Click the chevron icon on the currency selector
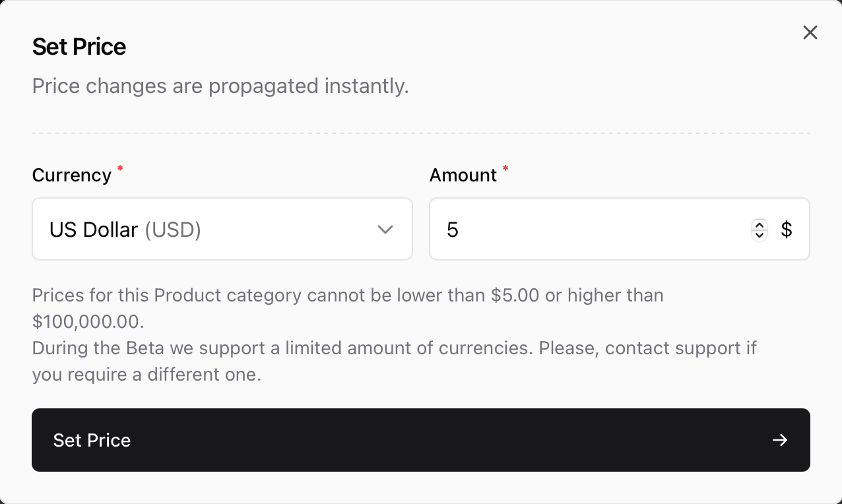This screenshot has height=504, width=842. pyautogui.click(x=385, y=230)
